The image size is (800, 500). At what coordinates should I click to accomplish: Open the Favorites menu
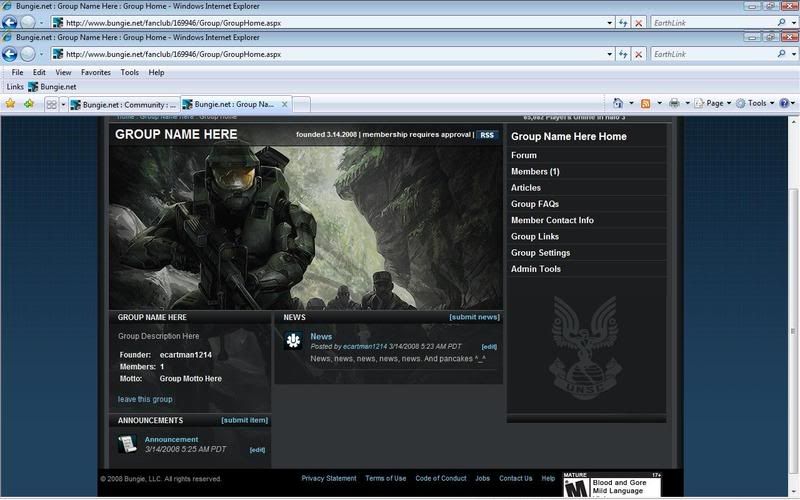[96, 72]
